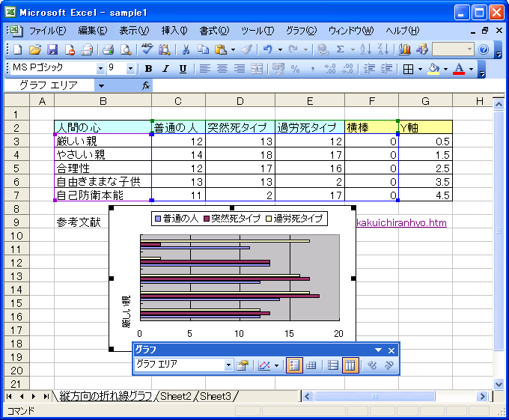Apply the yellow Fill Color bucket
The width and height of the screenshot is (509, 420).
[433, 68]
